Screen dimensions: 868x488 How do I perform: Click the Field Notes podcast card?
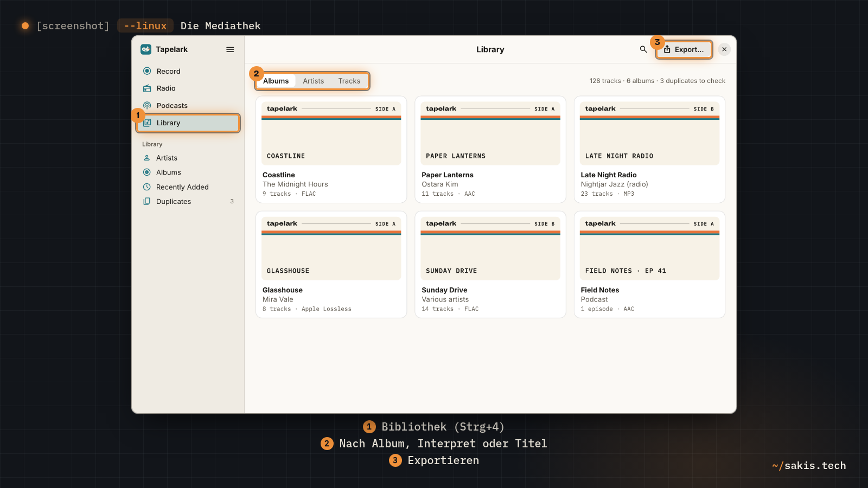[650, 265]
